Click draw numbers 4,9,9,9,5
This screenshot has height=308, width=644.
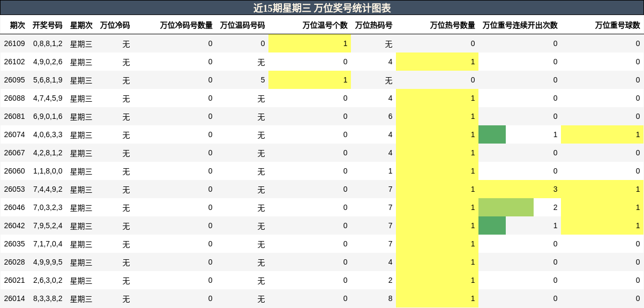coord(48,262)
